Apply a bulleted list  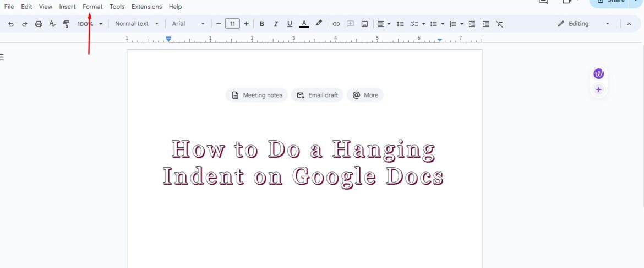pyautogui.click(x=433, y=24)
